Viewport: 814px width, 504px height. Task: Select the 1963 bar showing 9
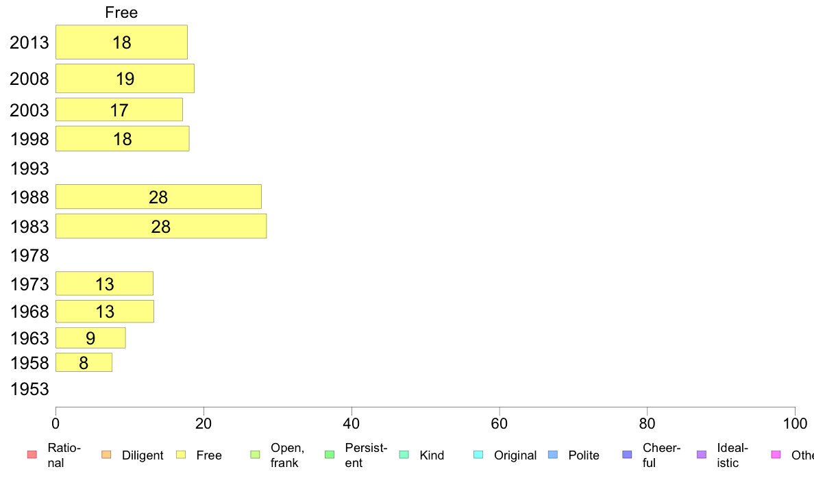point(90,338)
